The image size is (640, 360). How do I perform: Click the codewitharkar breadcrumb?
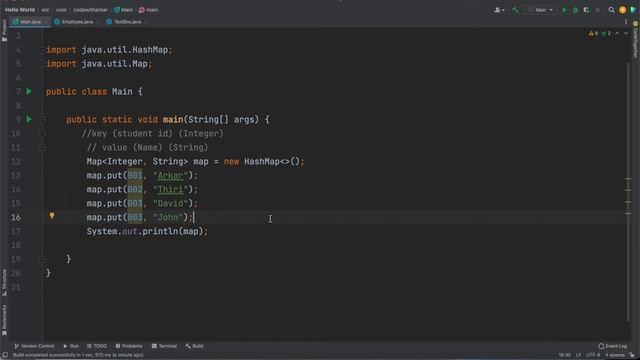pyautogui.click(x=90, y=10)
